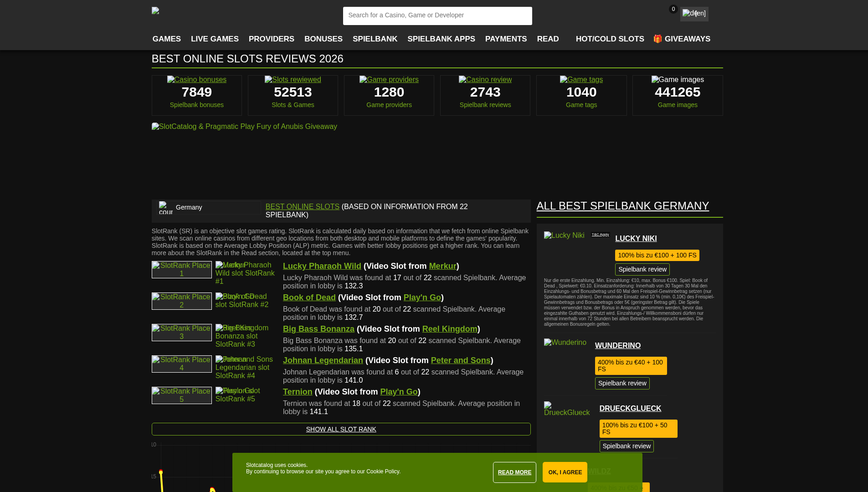Open Wunderino Spielbank review button

pyautogui.click(x=622, y=383)
